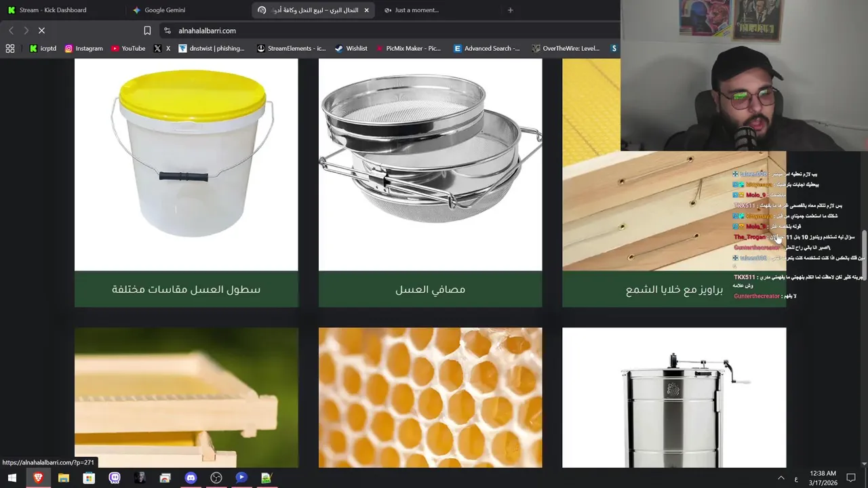Open the X bookmark
Image resolution: width=868 pixels, height=488 pixels.
point(162,48)
